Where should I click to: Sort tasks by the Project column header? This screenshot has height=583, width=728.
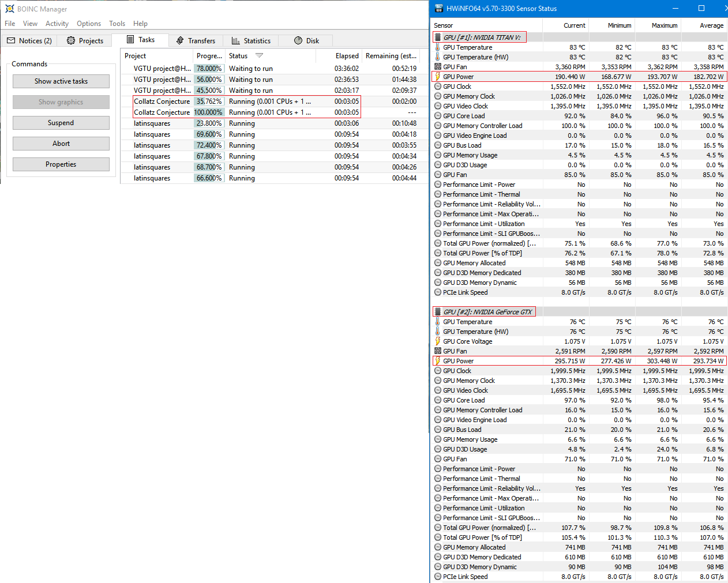157,56
